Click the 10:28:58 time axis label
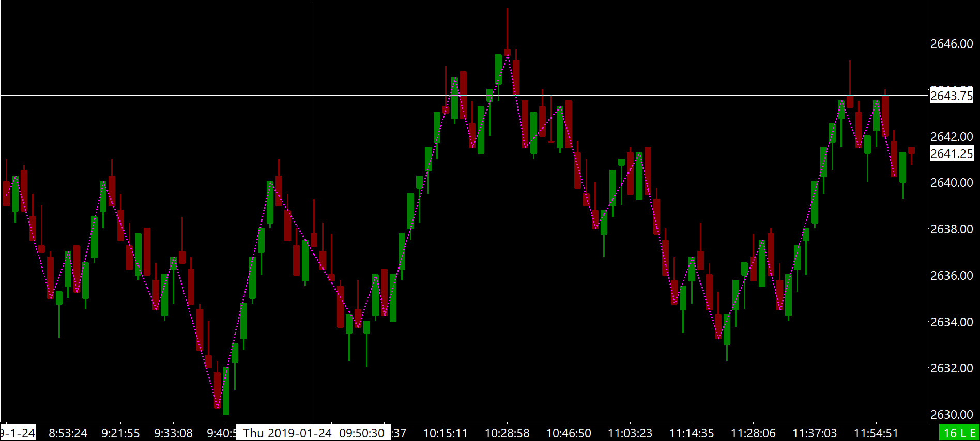This screenshot has height=441, width=980. point(507,433)
